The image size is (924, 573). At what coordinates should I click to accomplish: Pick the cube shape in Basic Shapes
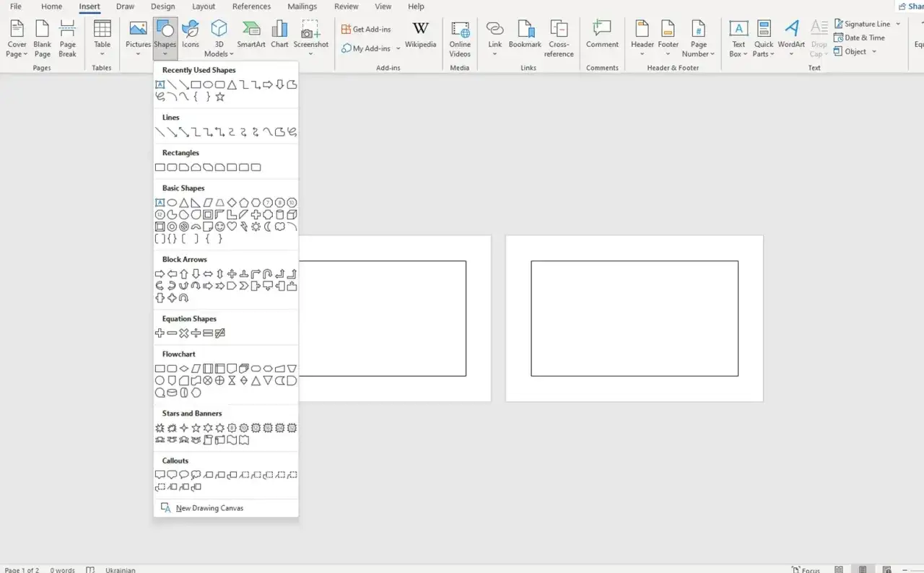coord(292,214)
